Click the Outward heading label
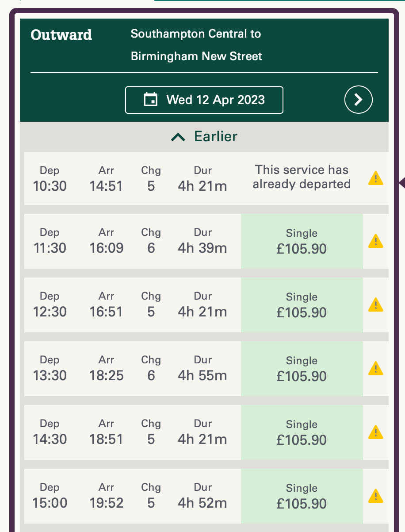Screen dimensions: 405x532 click(x=61, y=35)
